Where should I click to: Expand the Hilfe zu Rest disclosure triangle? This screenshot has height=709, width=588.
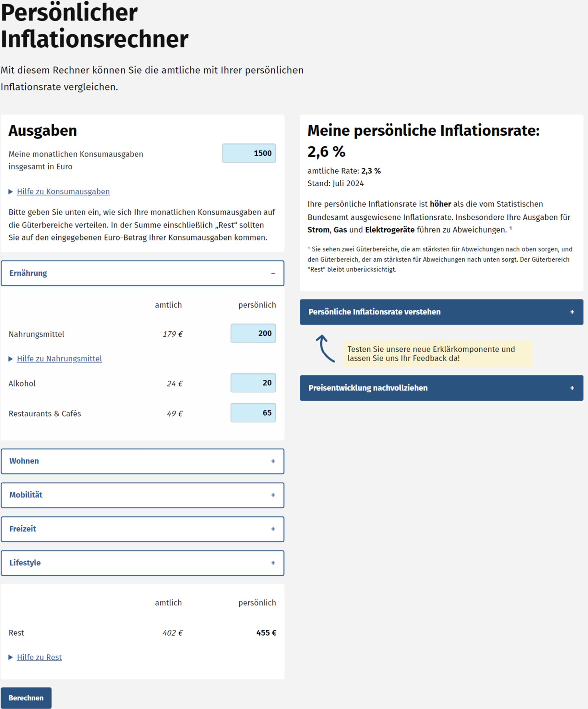tap(10, 657)
